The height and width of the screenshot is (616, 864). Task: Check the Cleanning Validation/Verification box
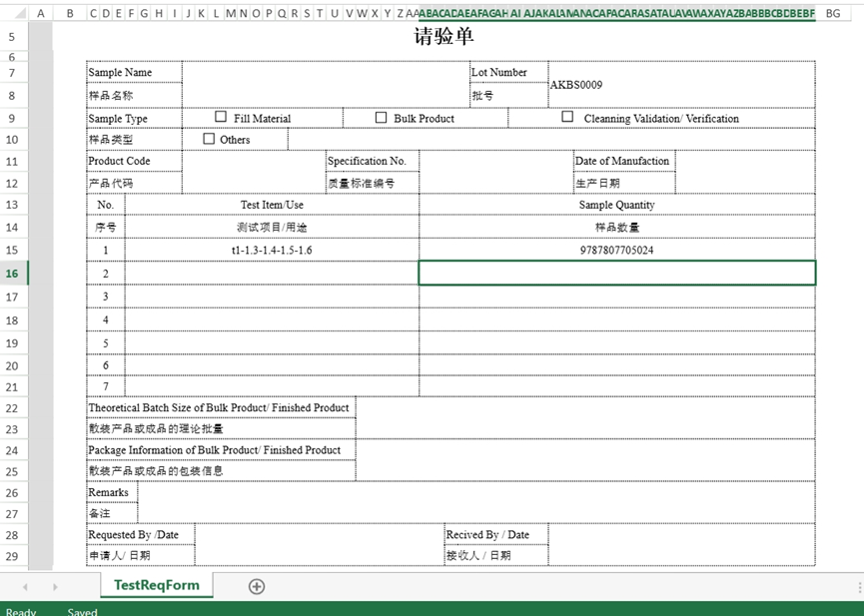click(x=567, y=117)
